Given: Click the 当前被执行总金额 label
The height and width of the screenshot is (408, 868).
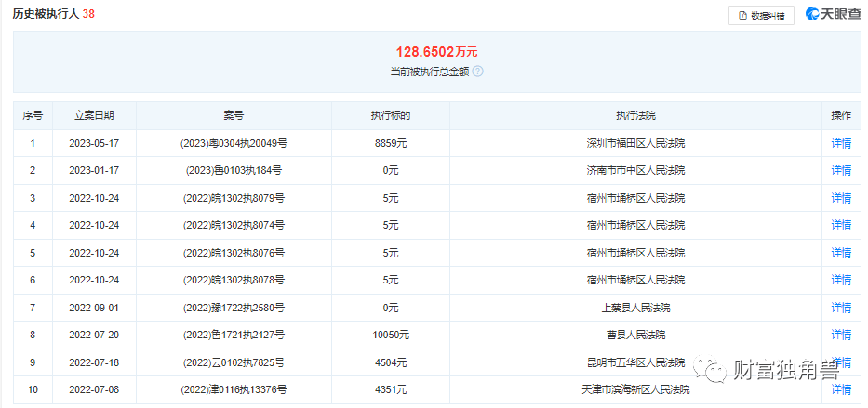Looking at the screenshot, I should [x=430, y=72].
